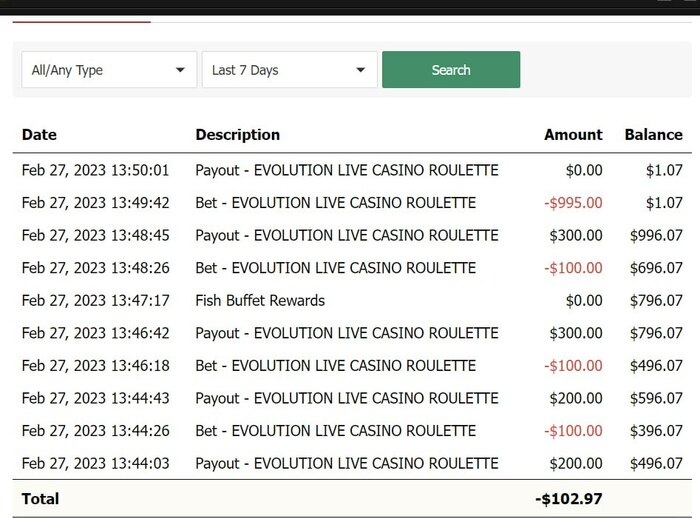
Task: Click the -$995.00 bet amount
Action: click(573, 203)
